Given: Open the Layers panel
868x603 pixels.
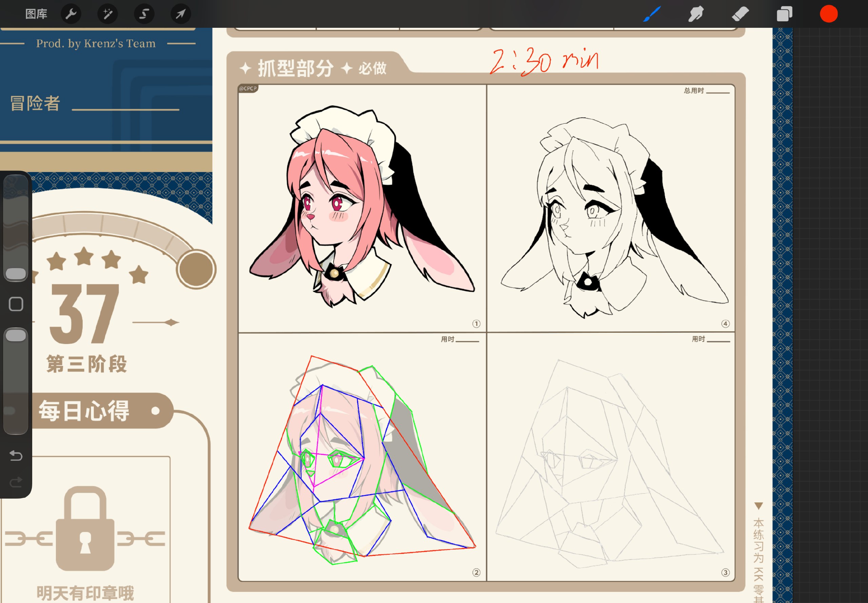Looking at the screenshot, I should pyautogui.click(x=785, y=14).
